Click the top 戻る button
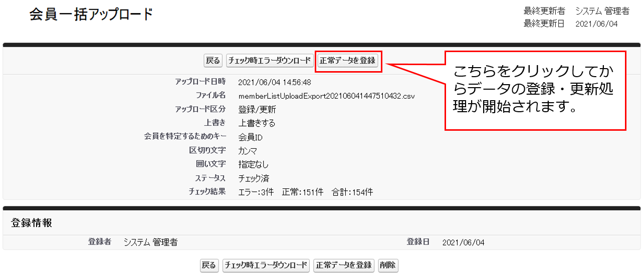 coord(213,61)
